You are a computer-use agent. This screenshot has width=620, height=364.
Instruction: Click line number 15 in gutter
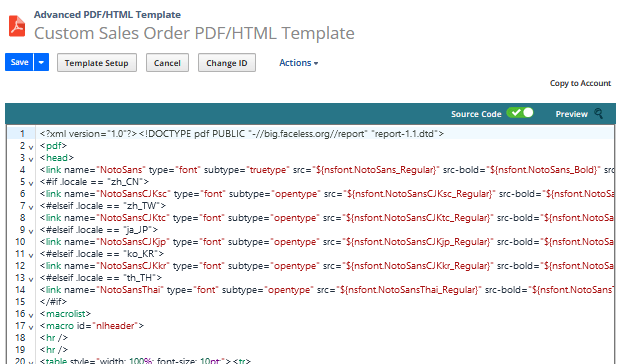20,302
